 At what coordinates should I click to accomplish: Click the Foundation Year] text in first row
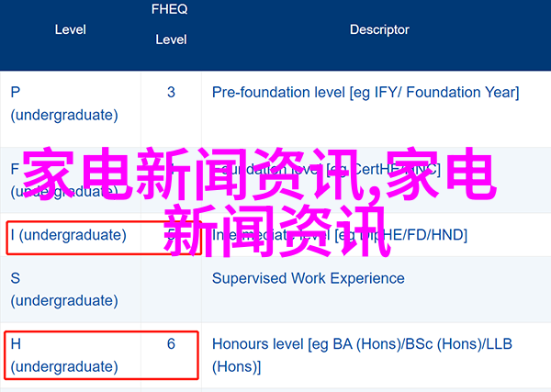coord(463,93)
